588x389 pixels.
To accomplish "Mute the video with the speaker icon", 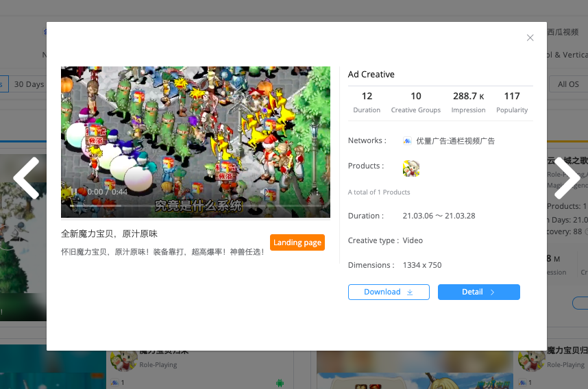I will tap(265, 192).
